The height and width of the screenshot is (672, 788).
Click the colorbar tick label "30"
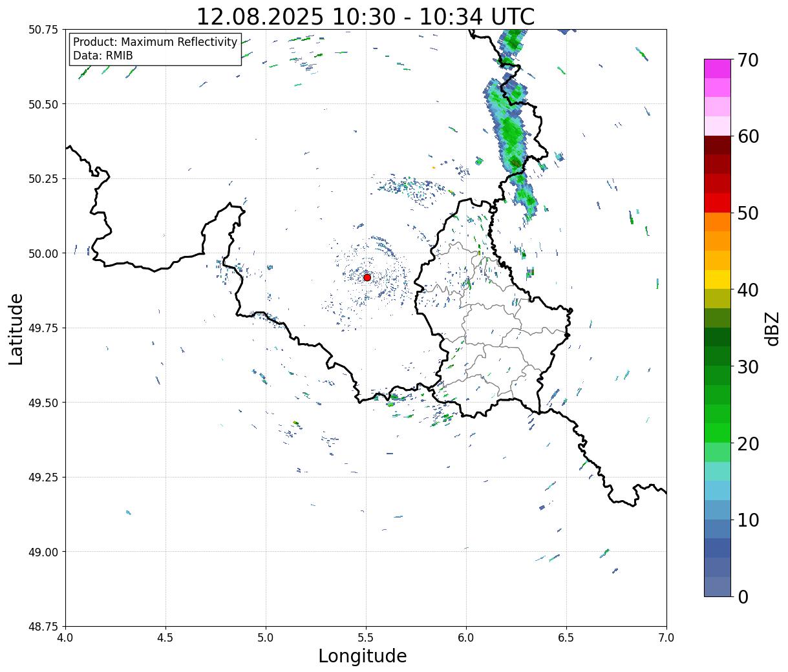tap(747, 366)
